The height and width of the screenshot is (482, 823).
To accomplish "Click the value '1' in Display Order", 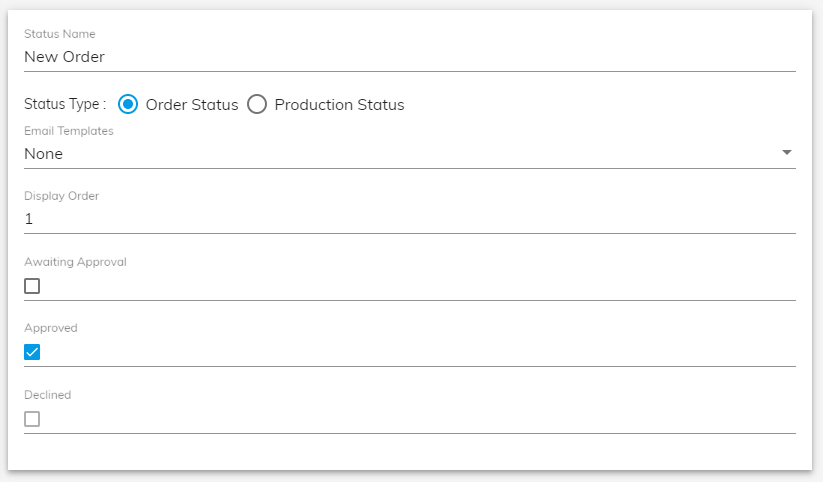I will (29, 219).
